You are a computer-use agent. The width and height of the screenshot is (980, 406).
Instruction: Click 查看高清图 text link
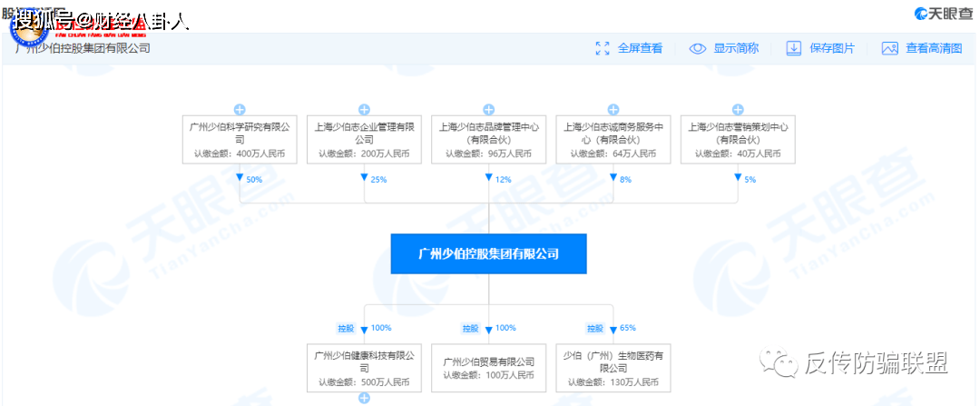click(x=934, y=48)
